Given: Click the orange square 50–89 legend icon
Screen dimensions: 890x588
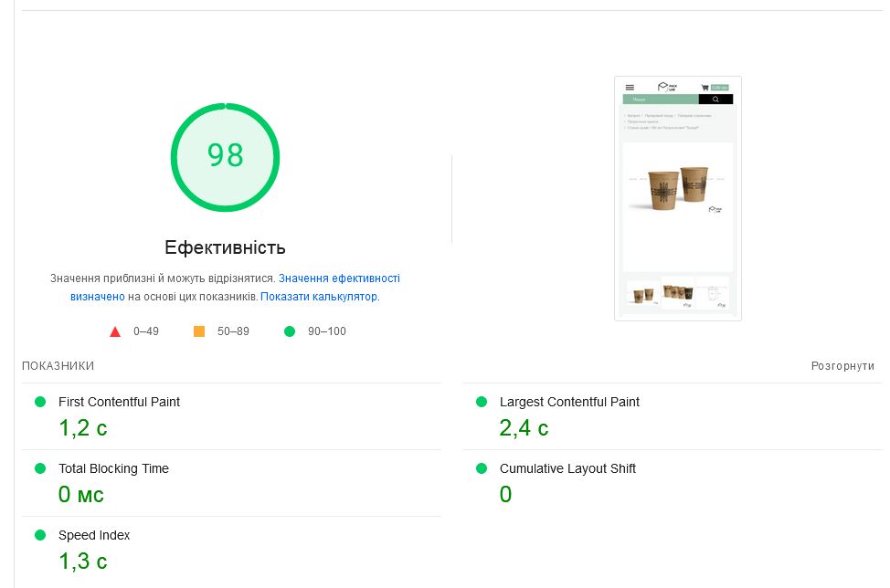Looking at the screenshot, I should coord(199,331).
